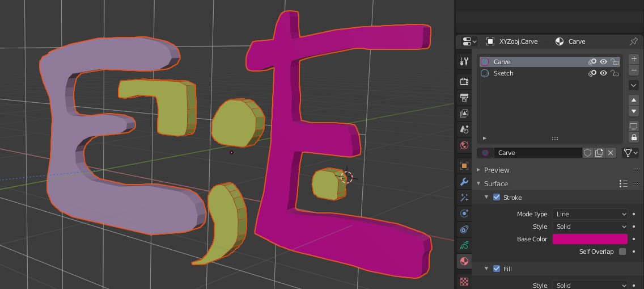Edit the Carve material name field
The image size is (644, 289).
coord(537,153)
